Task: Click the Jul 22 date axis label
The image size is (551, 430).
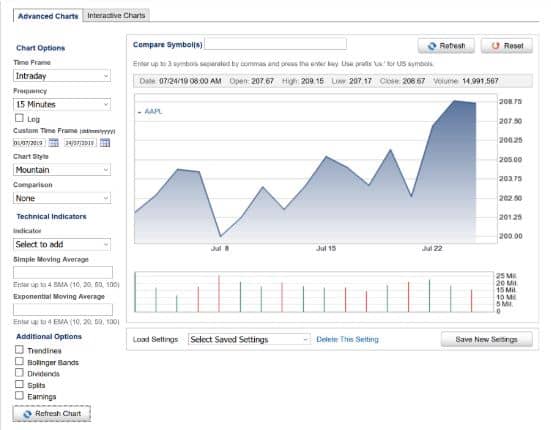Action: pyautogui.click(x=432, y=248)
